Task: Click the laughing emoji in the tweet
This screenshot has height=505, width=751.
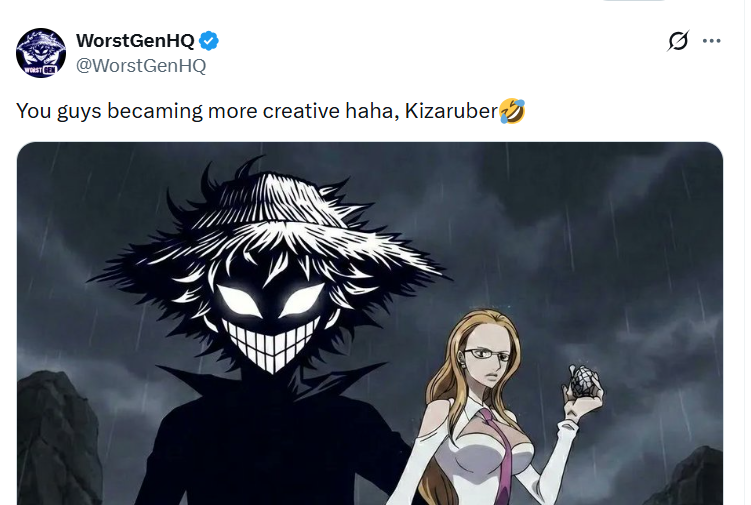Action: coord(512,110)
